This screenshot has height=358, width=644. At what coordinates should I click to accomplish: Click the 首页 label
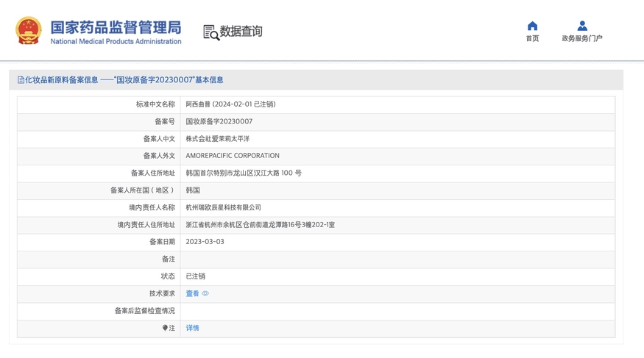click(x=532, y=38)
